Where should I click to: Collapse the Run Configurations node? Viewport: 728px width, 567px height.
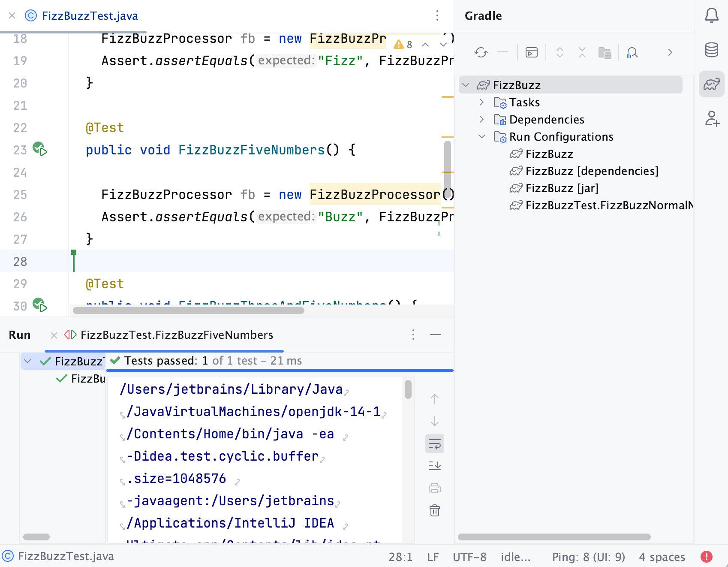tap(481, 136)
